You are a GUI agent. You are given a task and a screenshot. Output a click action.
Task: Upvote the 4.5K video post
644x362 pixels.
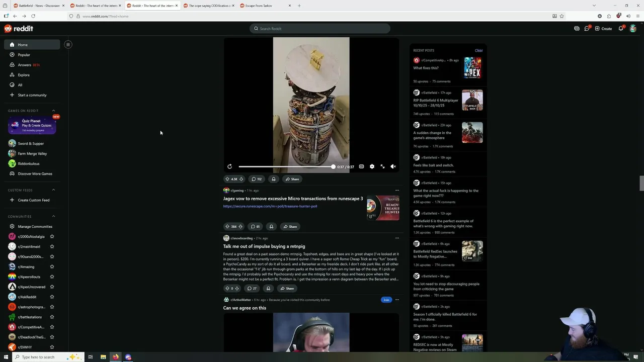point(227,179)
